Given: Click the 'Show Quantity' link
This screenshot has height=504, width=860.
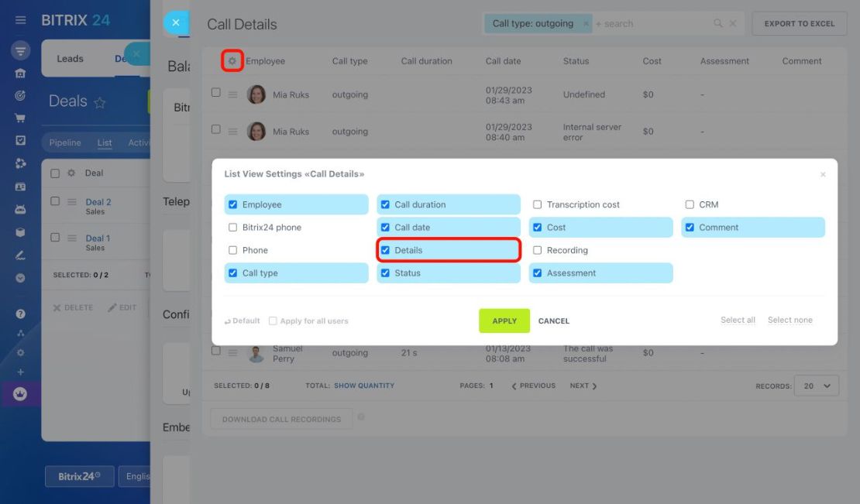Looking at the screenshot, I should (x=364, y=386).
